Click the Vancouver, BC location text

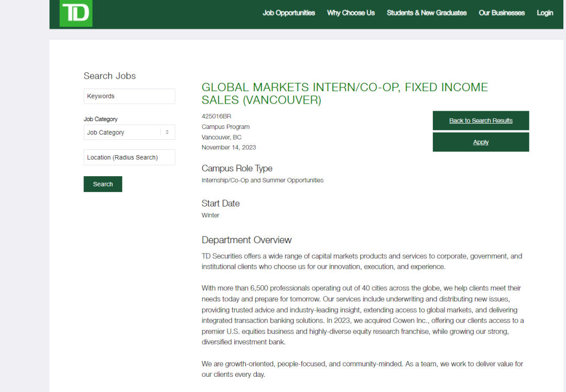[221, 137]
